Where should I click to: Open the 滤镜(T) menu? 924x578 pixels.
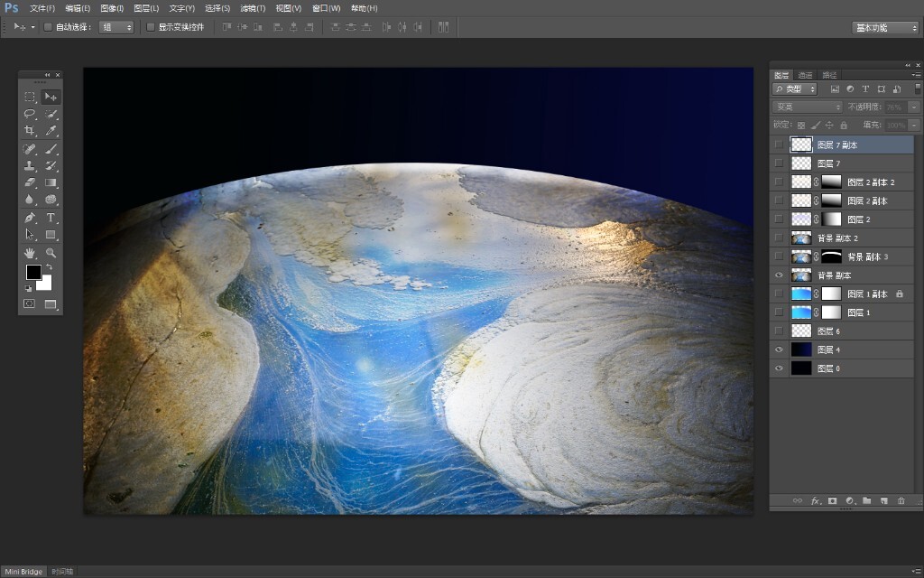click(x=253, y=8)
